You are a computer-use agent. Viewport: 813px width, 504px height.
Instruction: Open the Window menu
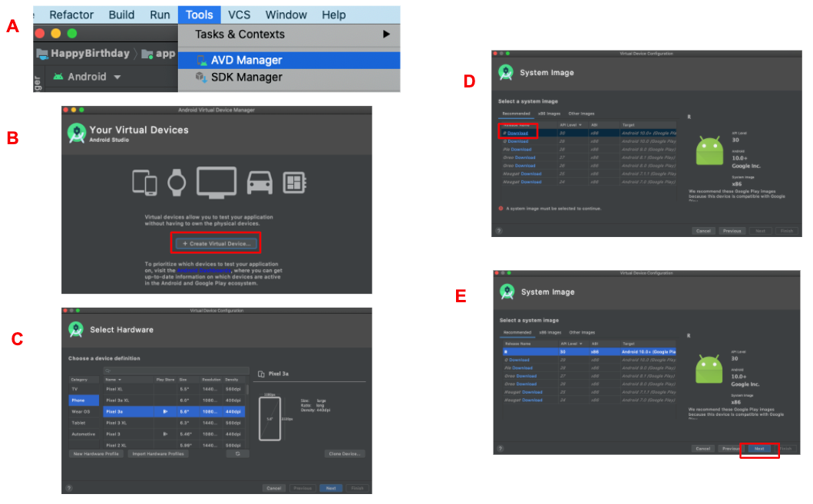tap(286, 15)
